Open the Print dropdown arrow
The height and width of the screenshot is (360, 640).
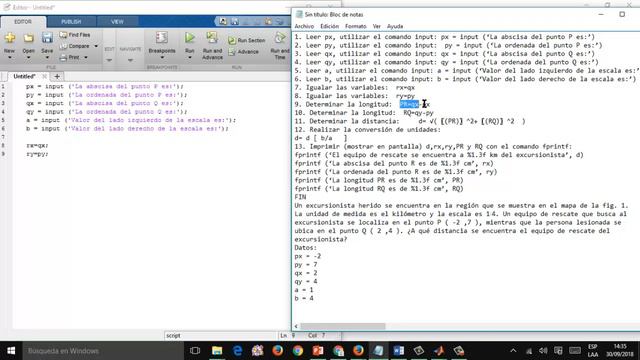pos(86,58)
